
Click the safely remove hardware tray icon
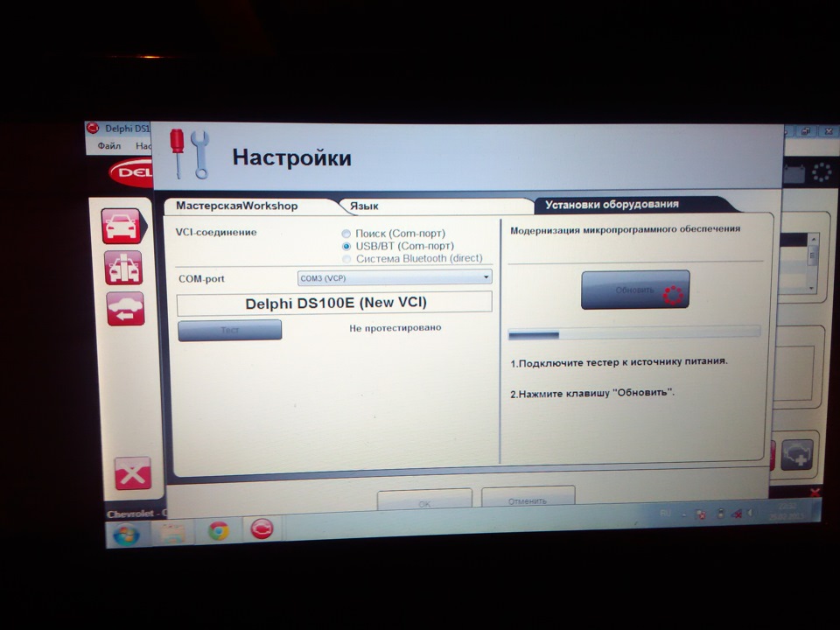click(720, 514)
